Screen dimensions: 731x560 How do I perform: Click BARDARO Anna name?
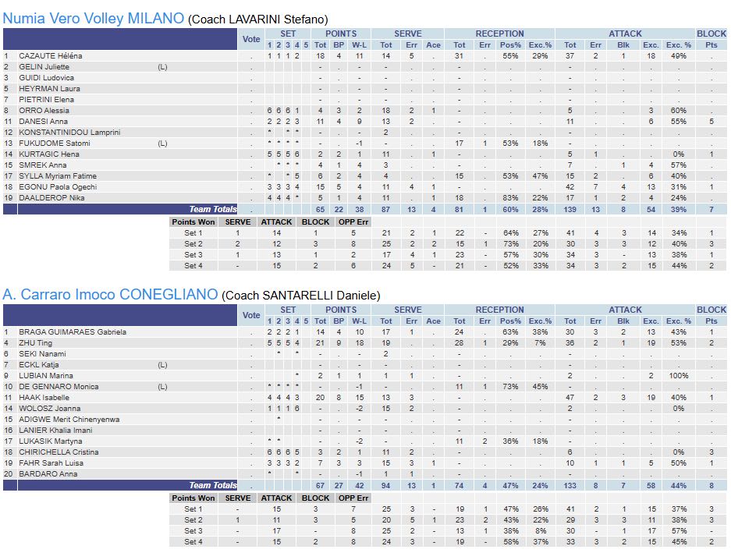pos(48,474)
